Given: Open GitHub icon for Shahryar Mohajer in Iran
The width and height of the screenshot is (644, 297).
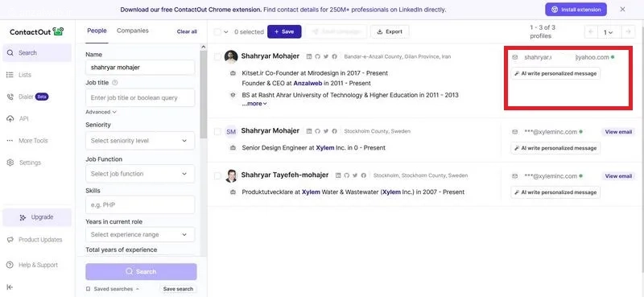Looking at the screenshot, I should [317, 56].
